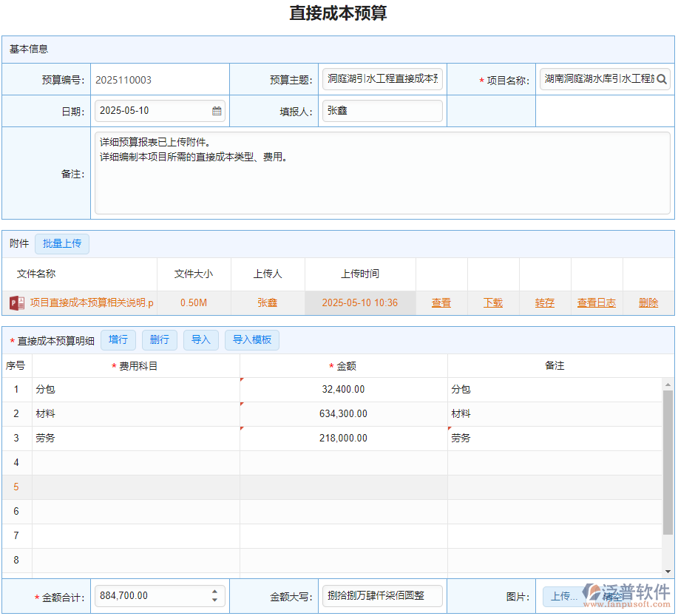This screenshot has height=616, width=678.
Task: Click 转存 for the attachment
Action: click(544, 302)
